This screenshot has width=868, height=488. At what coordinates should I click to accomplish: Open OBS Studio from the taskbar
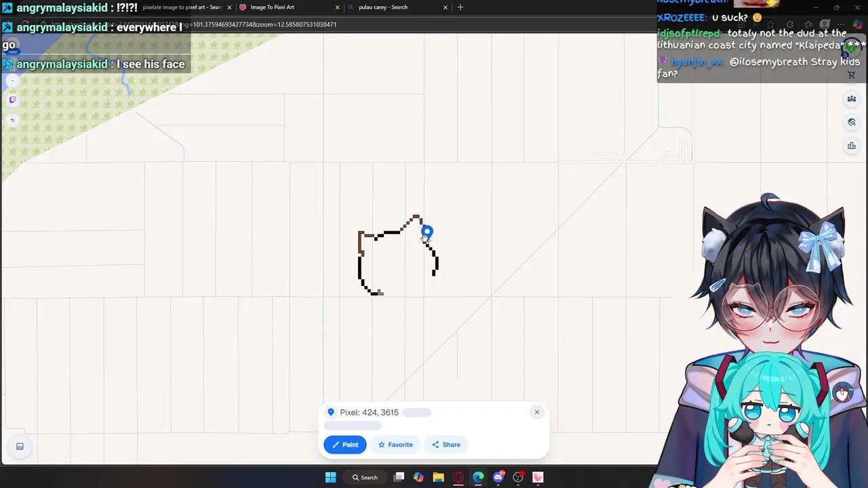[518, 477]
